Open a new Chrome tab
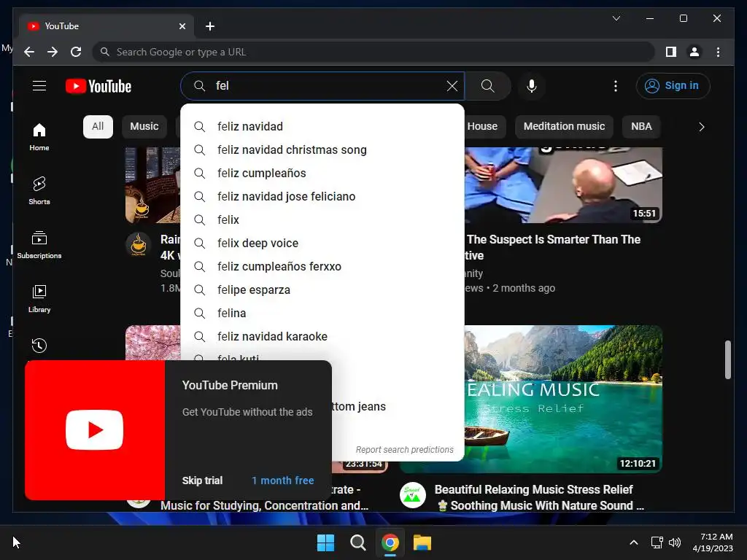747x560 pixels. tap(210, 26)
